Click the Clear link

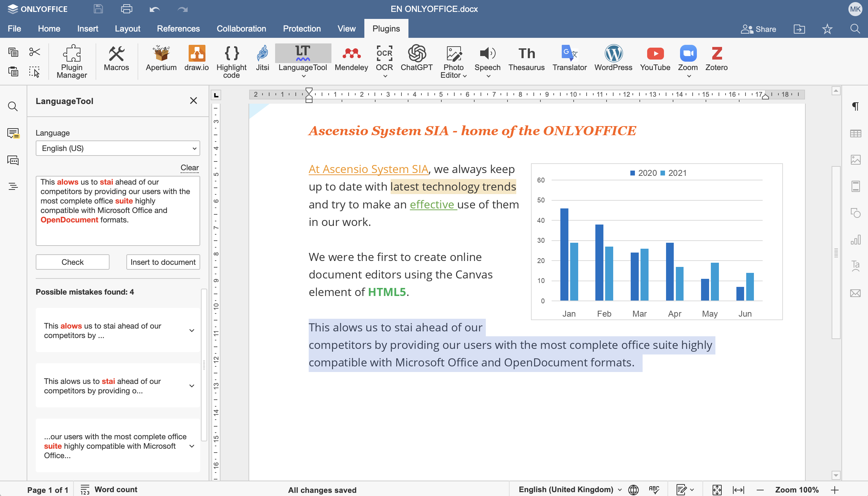[189, 167]
